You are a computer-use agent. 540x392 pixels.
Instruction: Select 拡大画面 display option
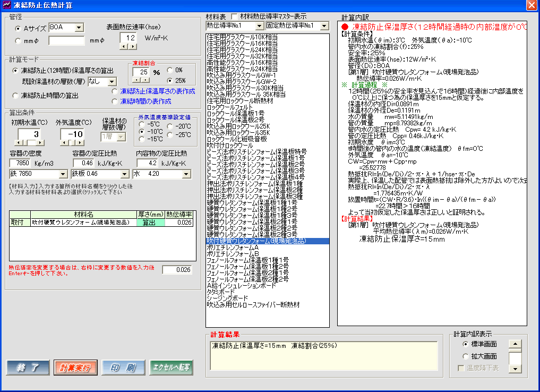[x=466, y=356]
